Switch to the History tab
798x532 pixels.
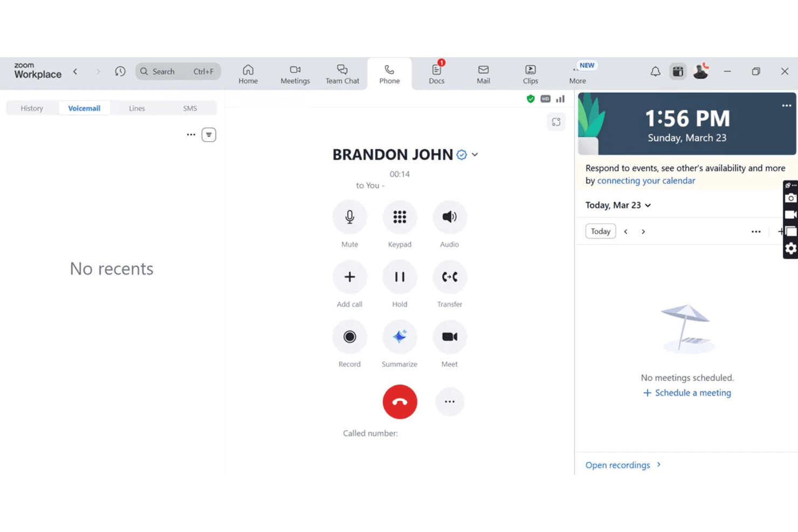[32, 108]
